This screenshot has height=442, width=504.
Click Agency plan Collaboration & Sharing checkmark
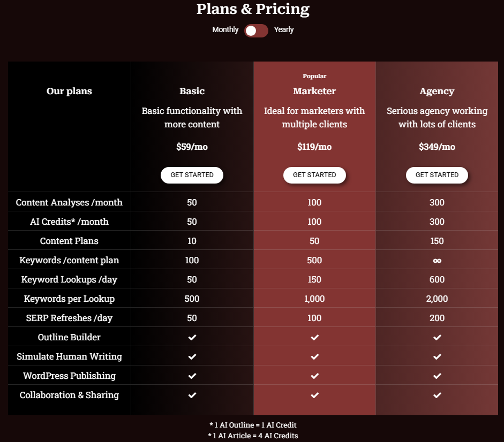(437, 395)
